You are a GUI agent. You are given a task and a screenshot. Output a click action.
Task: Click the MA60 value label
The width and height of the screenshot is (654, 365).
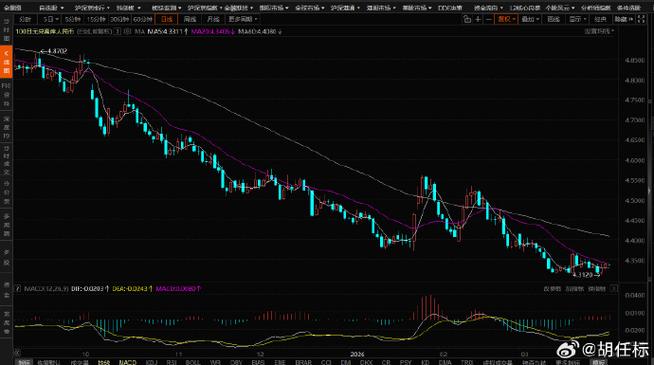(x=260, y=31)
